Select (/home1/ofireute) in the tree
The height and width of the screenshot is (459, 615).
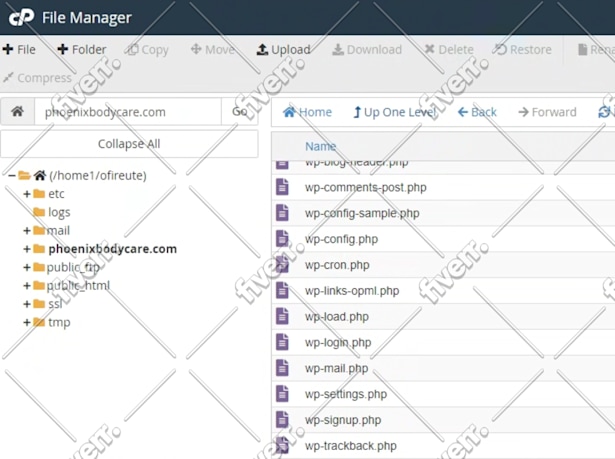point(98,175)
